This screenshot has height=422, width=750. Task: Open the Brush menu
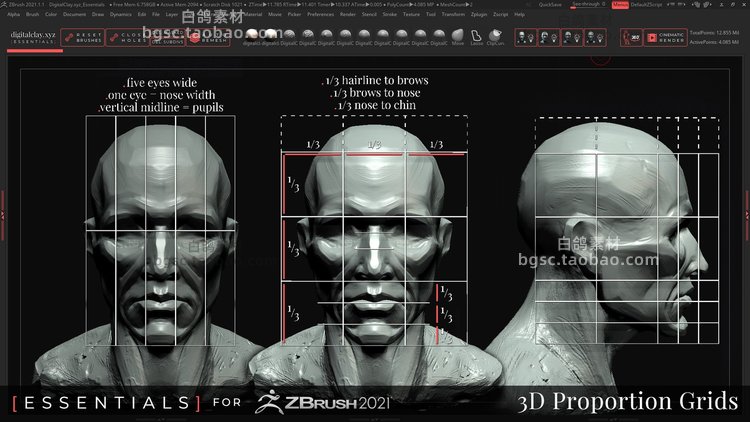[33, 14]
